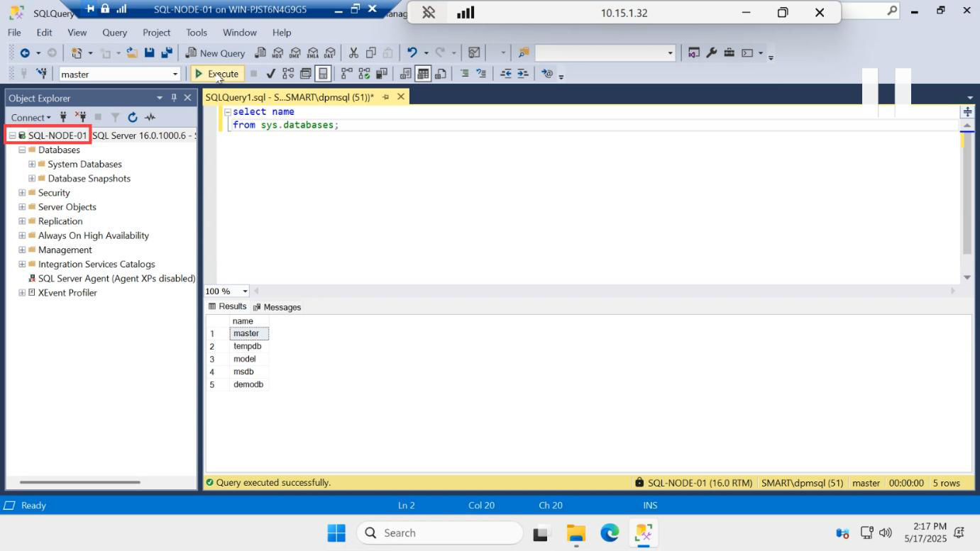Image resolution: width=980 pixels, height=551 pixels.
Task: Click the Copy icon
Action: click(370, 52)
